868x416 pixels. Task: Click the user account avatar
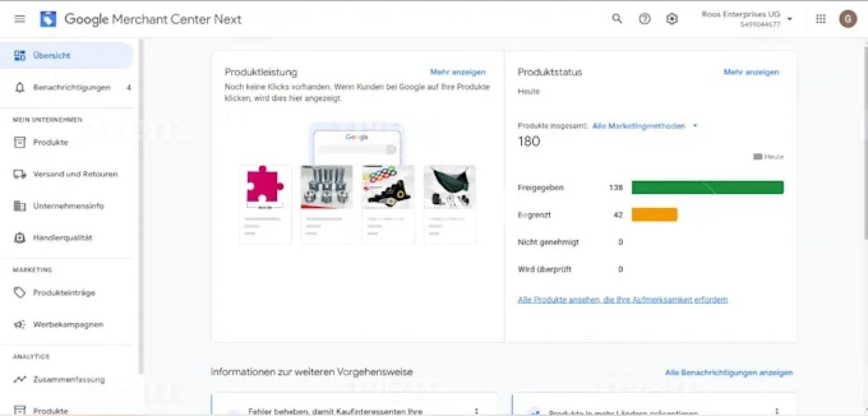[x=848, y=19]
